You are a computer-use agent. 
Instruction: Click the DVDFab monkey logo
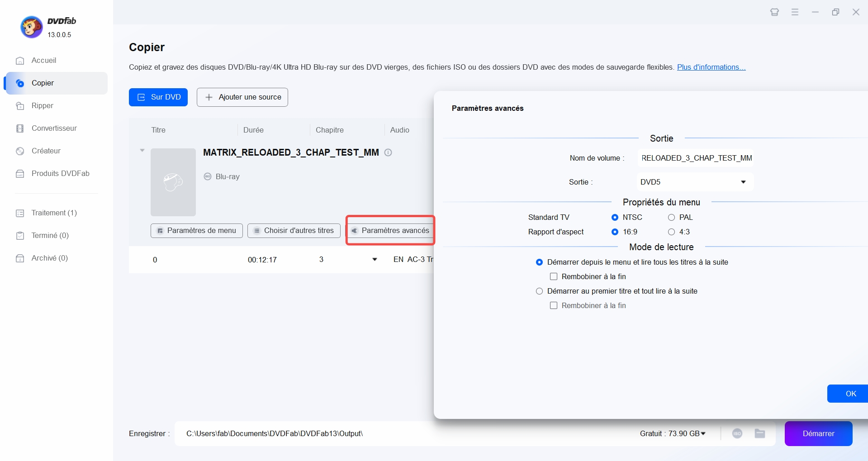click(32, 27)
